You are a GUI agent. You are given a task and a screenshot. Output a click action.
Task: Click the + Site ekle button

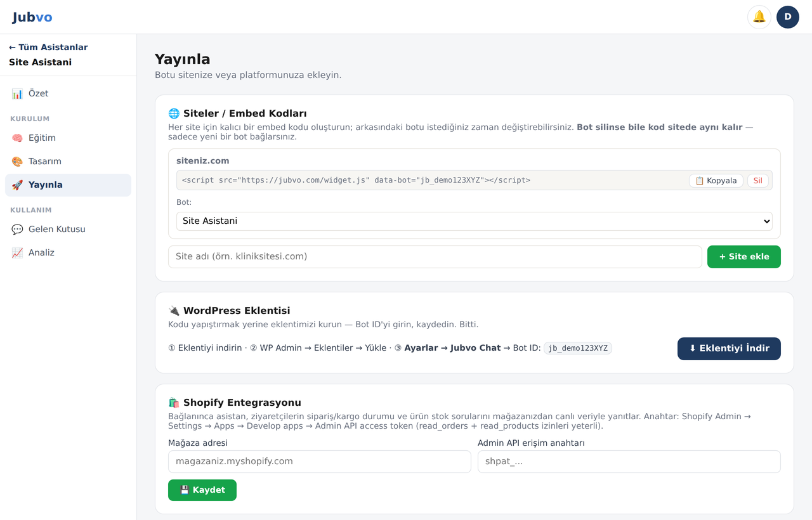pos(744,257)
